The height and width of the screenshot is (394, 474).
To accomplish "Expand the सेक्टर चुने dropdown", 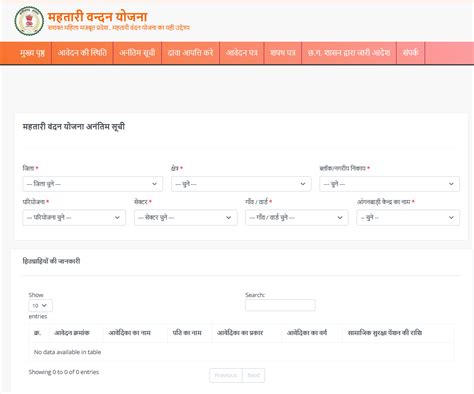I will 186,218.
